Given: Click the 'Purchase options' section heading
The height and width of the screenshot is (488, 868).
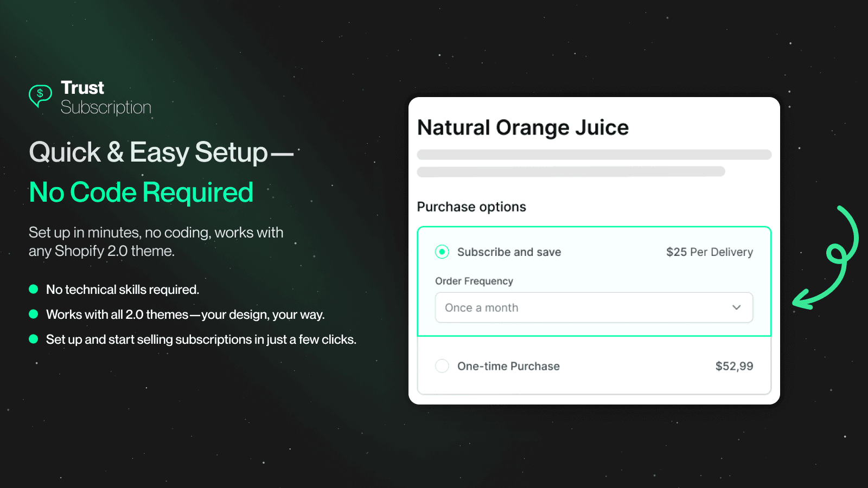Looking at the screenshot, I should pos(471,207).
